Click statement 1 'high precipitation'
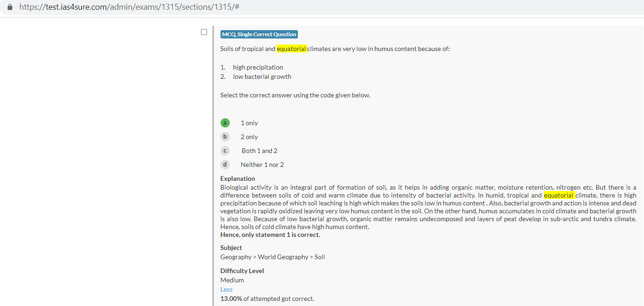 point(258,67)
